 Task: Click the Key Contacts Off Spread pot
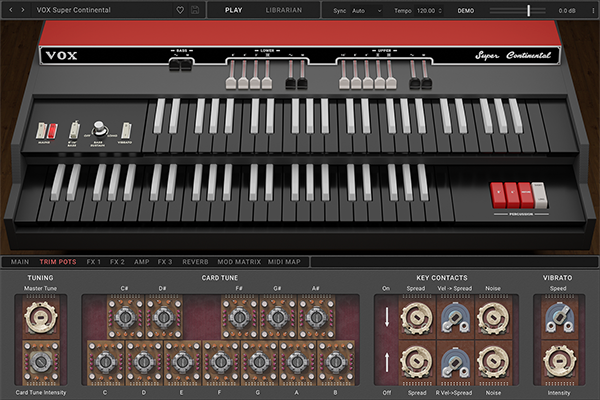tap(416, 362)
